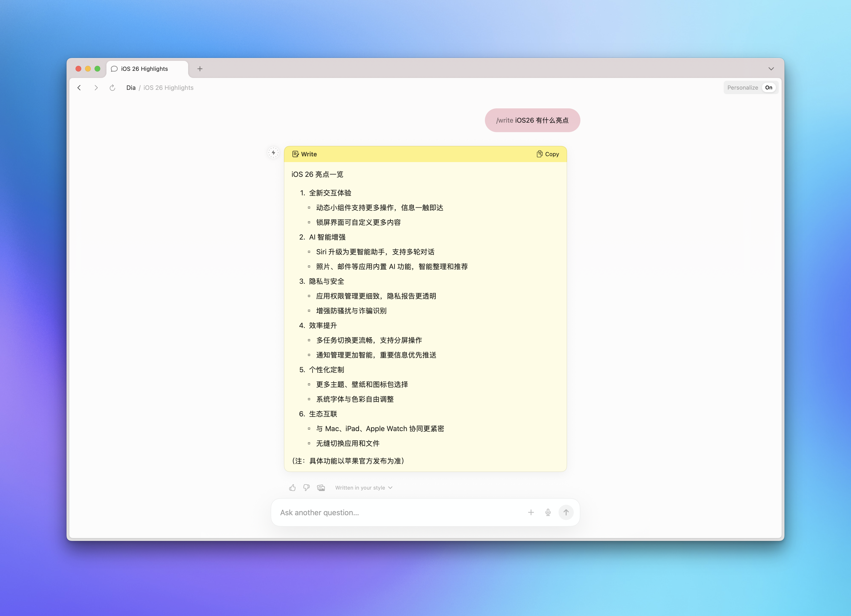Click list item 全新交互体验
The width and height of the screenshot is (851, 616).
click(330, 193)
